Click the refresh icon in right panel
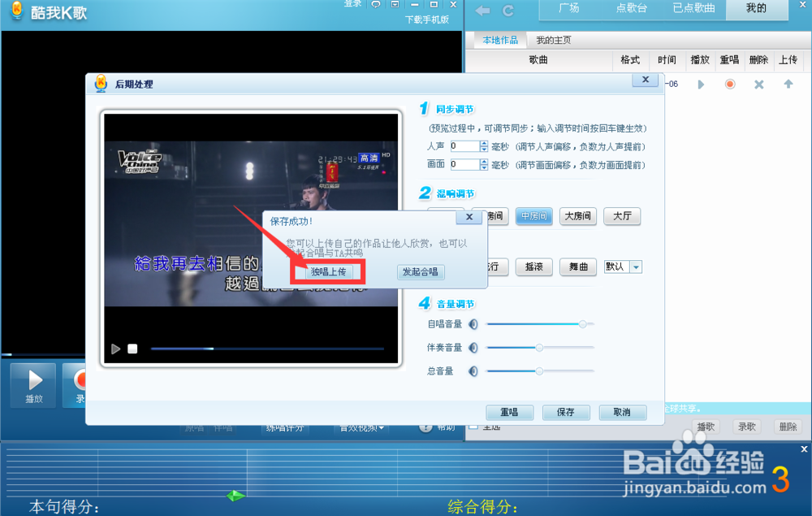 tap(508, 11)
